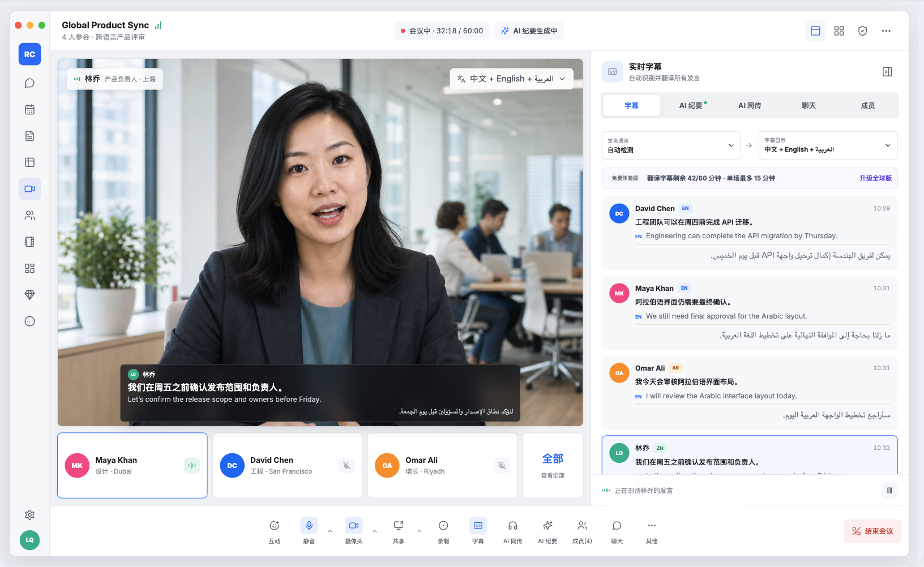Expand the camera options caret
This screenshot has height=567, width=924.
coord(375,531)
